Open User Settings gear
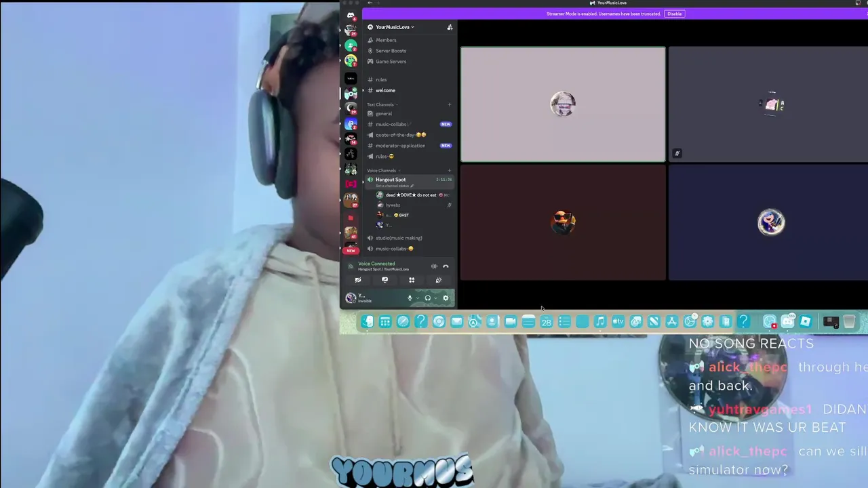This screenshot has height=488, width=868. coord(446,298)
